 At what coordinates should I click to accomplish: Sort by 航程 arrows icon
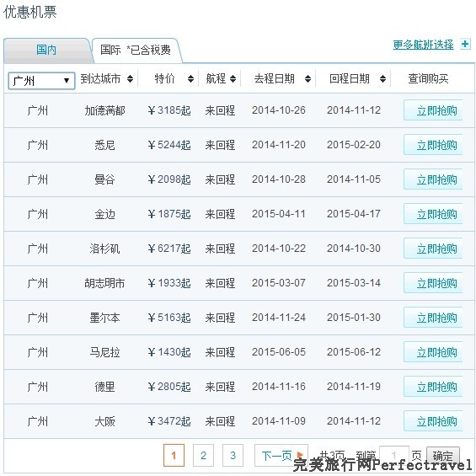pyautogui.click(x=233, y=79)
